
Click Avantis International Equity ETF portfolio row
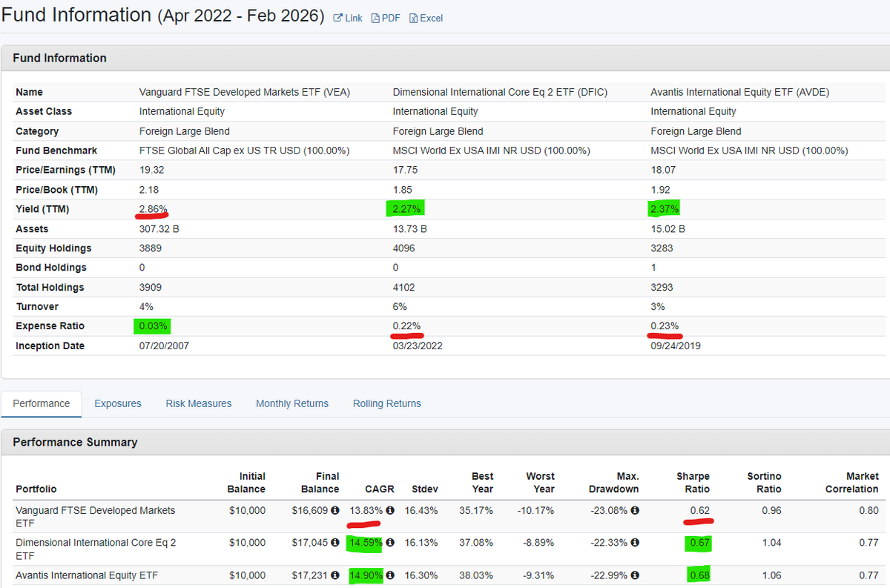click(445, 575)
